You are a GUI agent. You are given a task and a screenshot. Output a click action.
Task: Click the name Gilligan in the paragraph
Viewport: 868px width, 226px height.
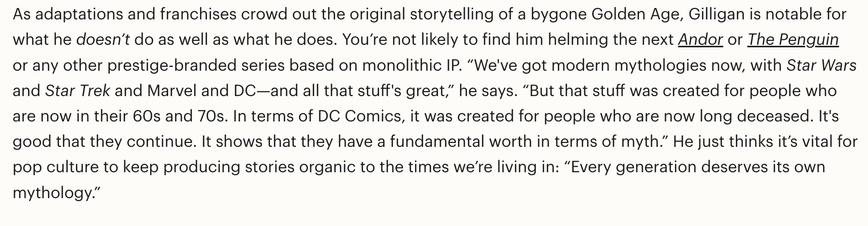tap(716, 14)
